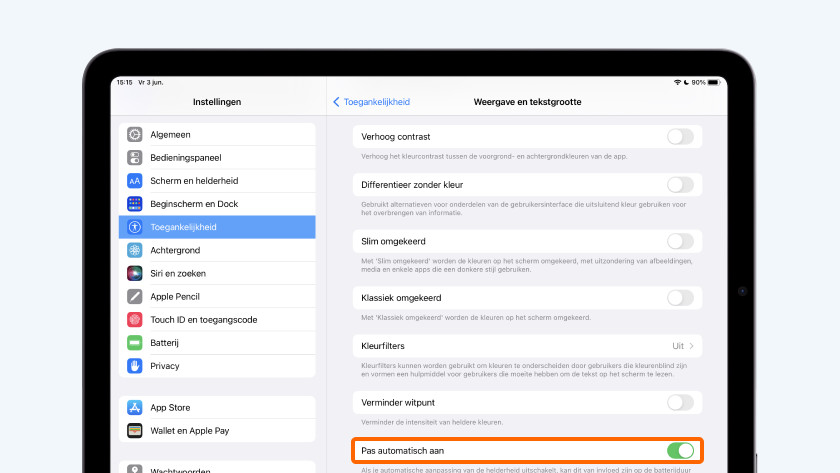Tap the Toegankelijkheid accessibility icon
840x473 pixels.
[134, 227]
